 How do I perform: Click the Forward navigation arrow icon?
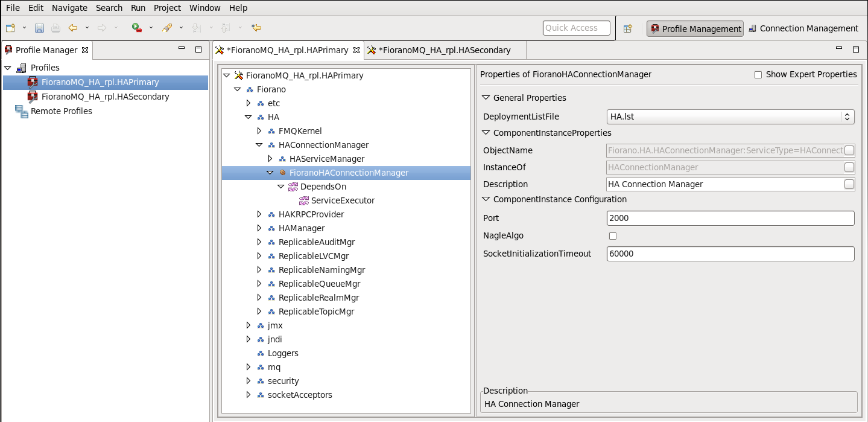click(102, 28)
